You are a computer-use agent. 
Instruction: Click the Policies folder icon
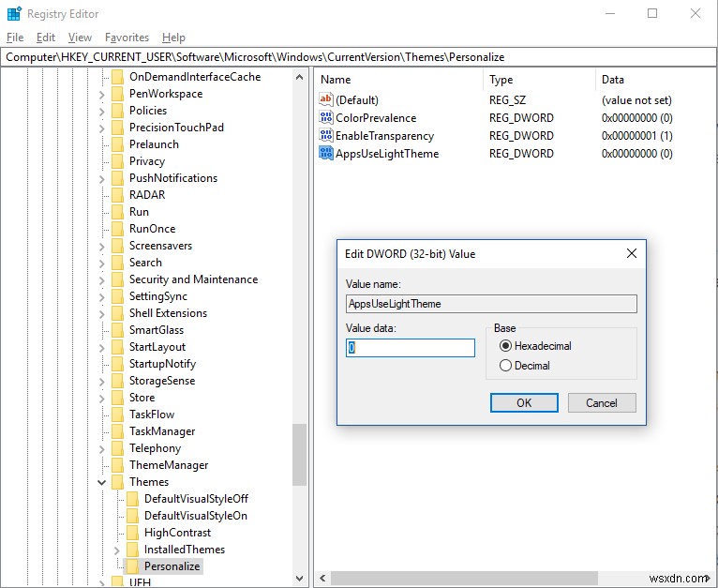[118, 111]
